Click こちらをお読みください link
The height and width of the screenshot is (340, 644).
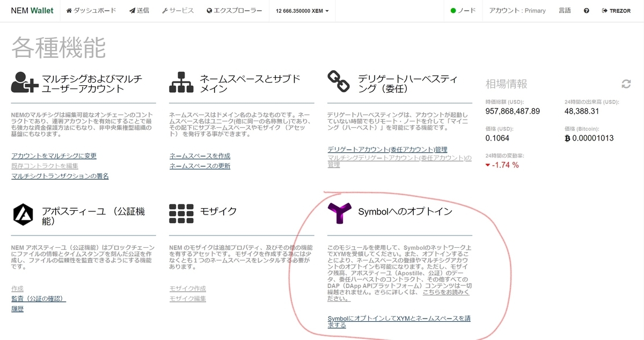(x=398, y=295)
